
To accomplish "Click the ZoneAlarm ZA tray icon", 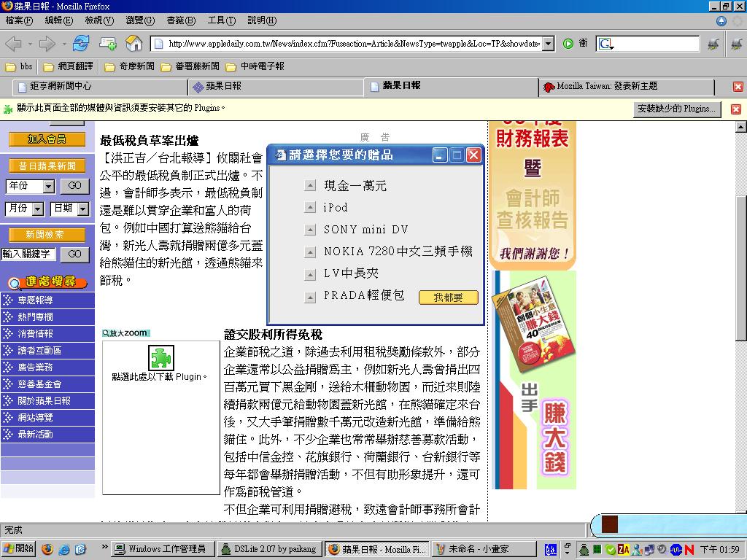I will click(x=623, y=550).
